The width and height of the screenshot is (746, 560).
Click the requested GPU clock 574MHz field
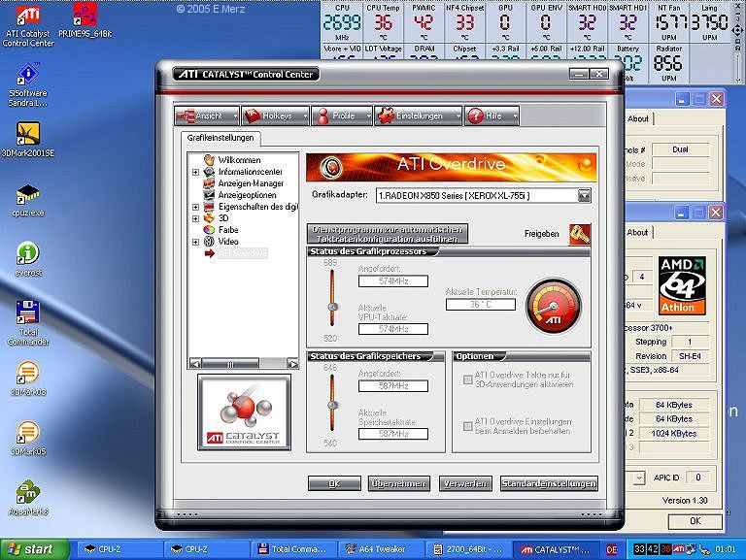click(393, 280)
